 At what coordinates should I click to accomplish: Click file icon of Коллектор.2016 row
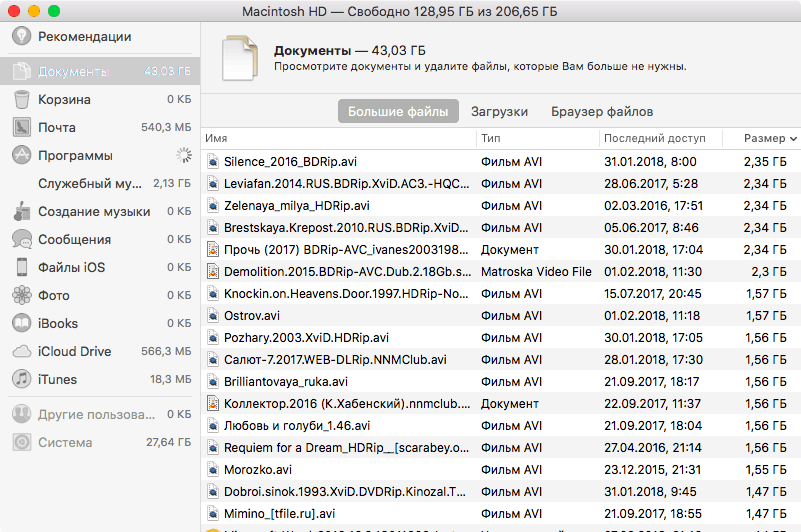coord(213,403)
